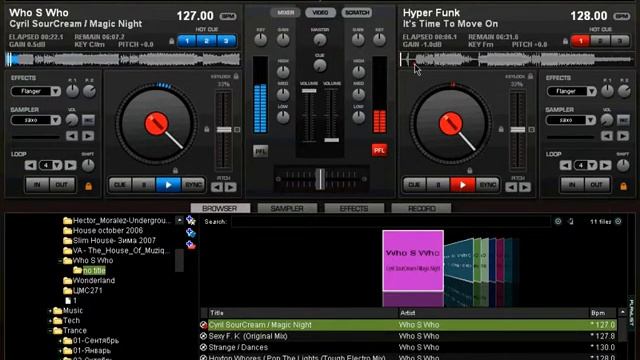Toggle left deck hot cue lock

point(171,41)
